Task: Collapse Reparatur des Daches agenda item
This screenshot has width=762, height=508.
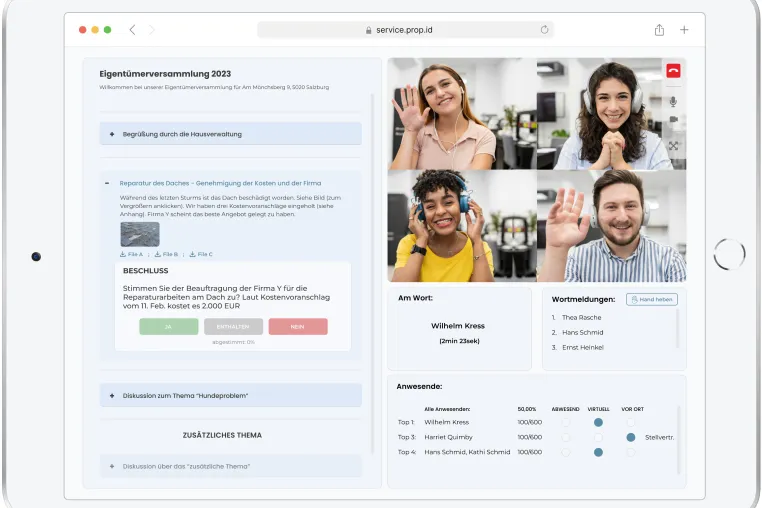Action: click(x=107, y=183)
